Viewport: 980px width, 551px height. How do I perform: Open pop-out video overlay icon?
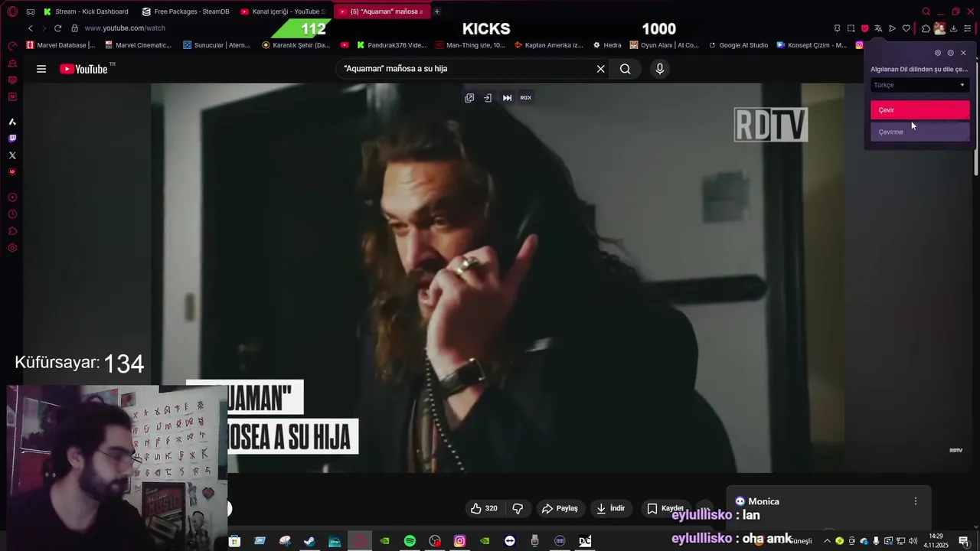tap(469, 98)
